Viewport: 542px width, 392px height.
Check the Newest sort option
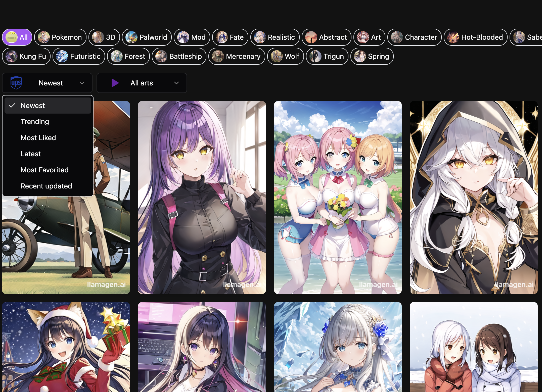pos(48,106)
